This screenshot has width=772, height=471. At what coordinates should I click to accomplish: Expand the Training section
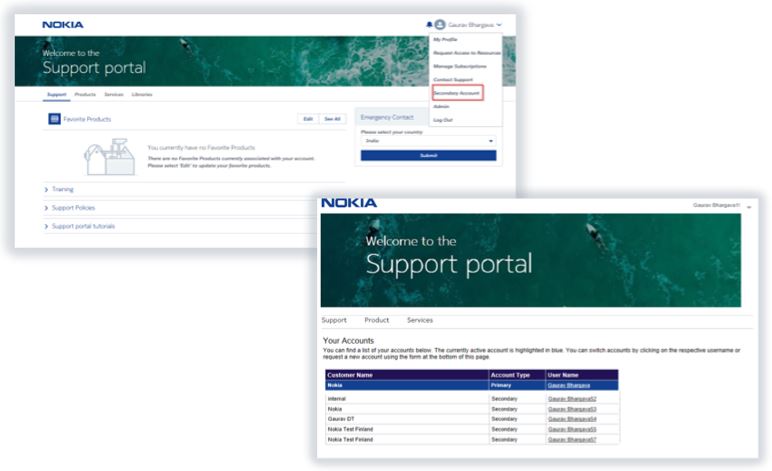[62, 189]
